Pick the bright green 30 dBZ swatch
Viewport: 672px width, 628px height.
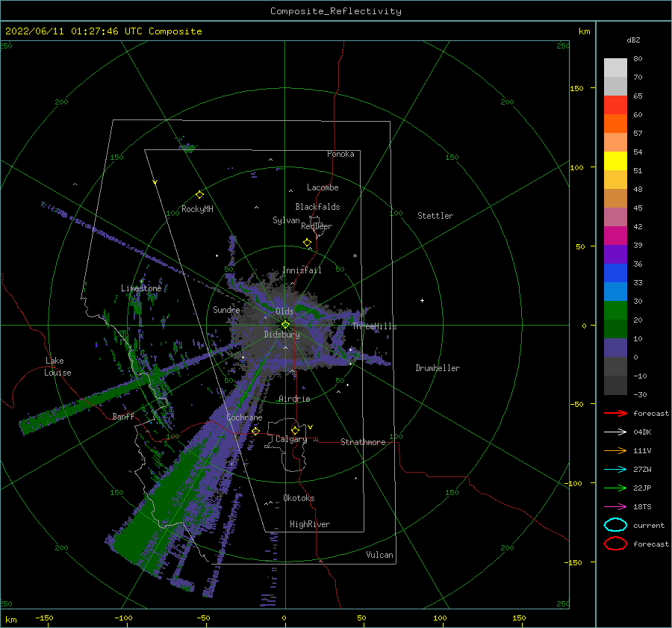[x=615, y=310]
